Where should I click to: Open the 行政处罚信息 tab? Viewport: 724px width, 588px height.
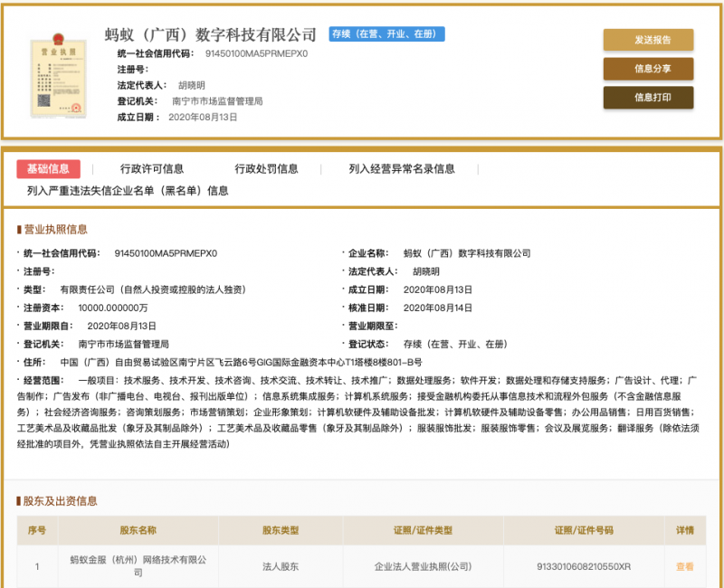coord(266,169)
